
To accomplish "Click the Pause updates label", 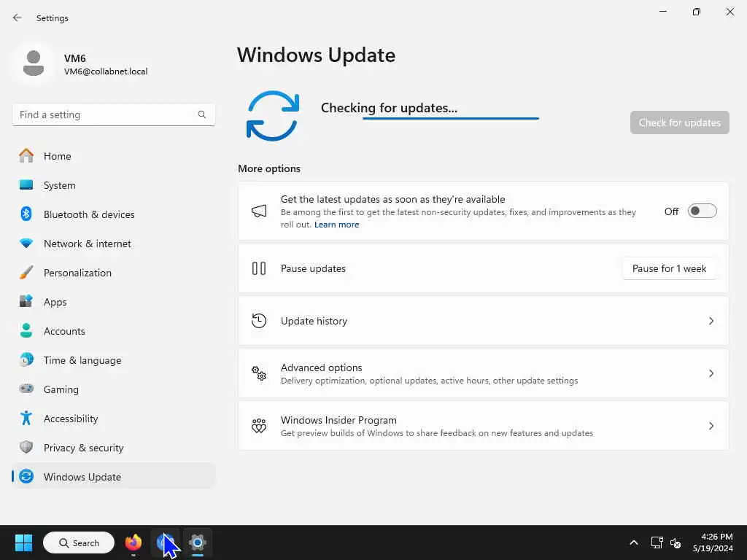I will coord(313,268).
